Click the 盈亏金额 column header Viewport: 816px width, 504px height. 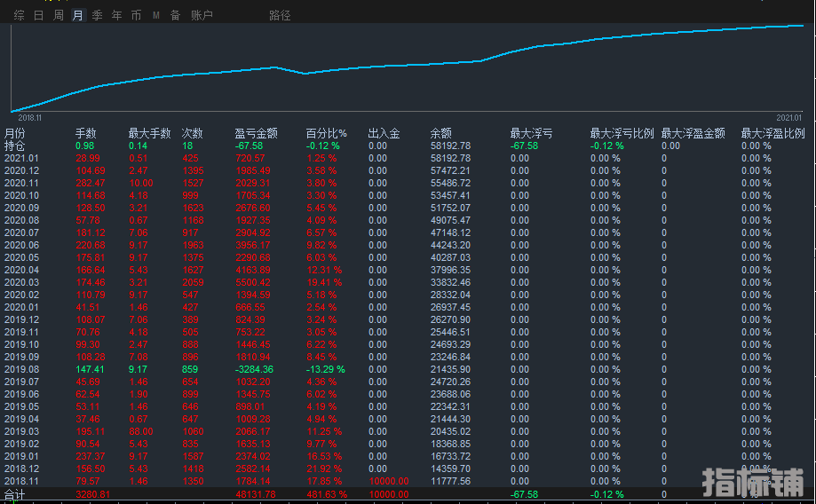[x=256, y=134]
